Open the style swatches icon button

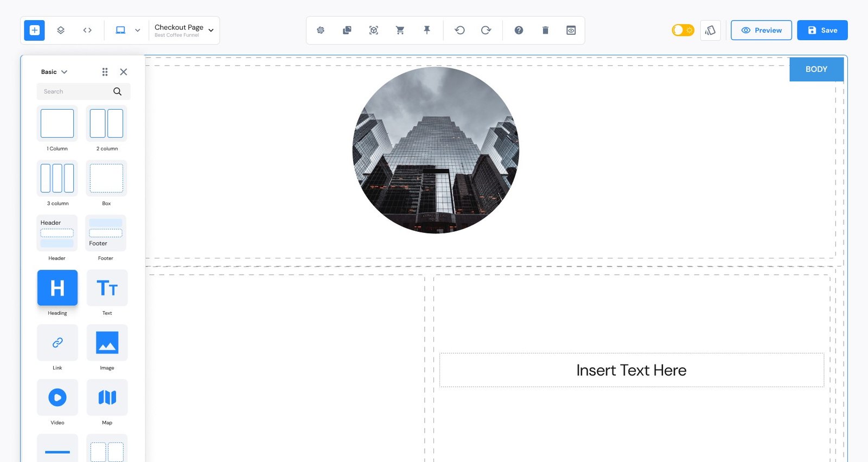coord(710,30)
